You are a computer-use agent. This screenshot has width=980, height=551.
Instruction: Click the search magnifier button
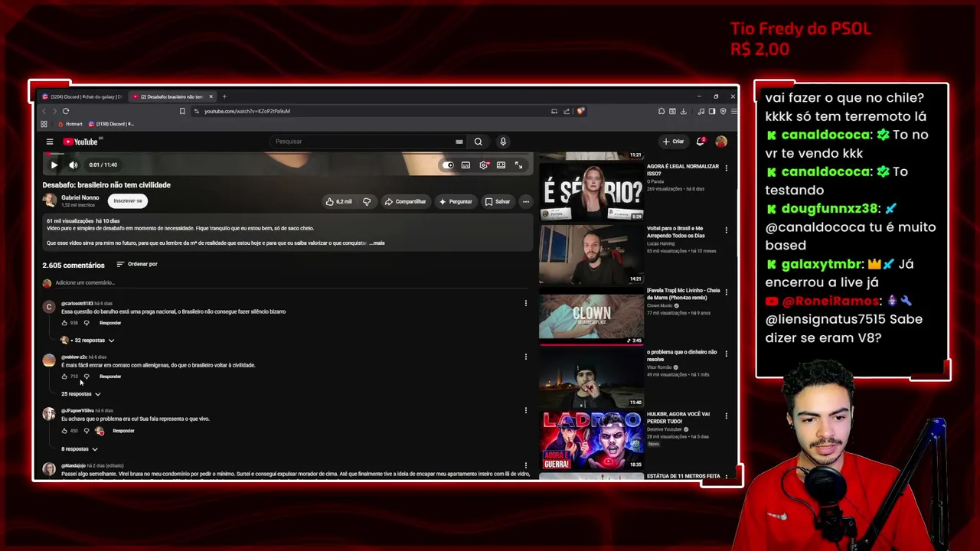478,142
